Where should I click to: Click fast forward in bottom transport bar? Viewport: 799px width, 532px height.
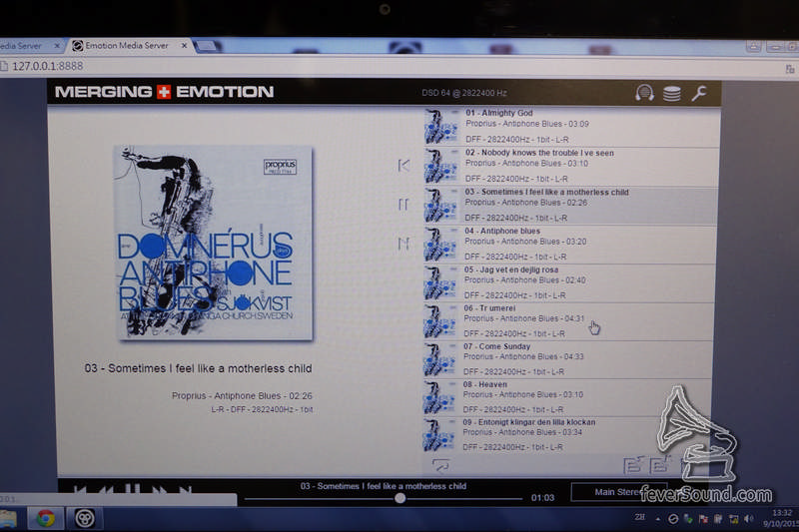(160, 490)
